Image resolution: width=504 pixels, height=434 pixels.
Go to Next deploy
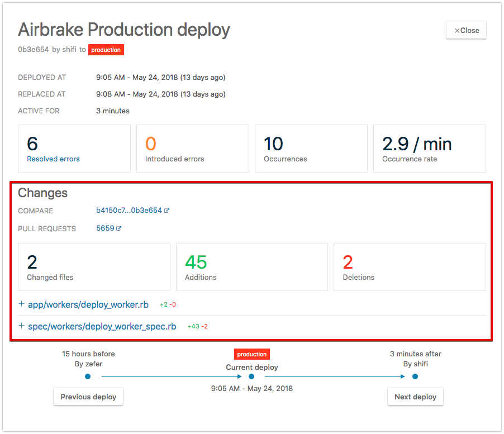415,397
